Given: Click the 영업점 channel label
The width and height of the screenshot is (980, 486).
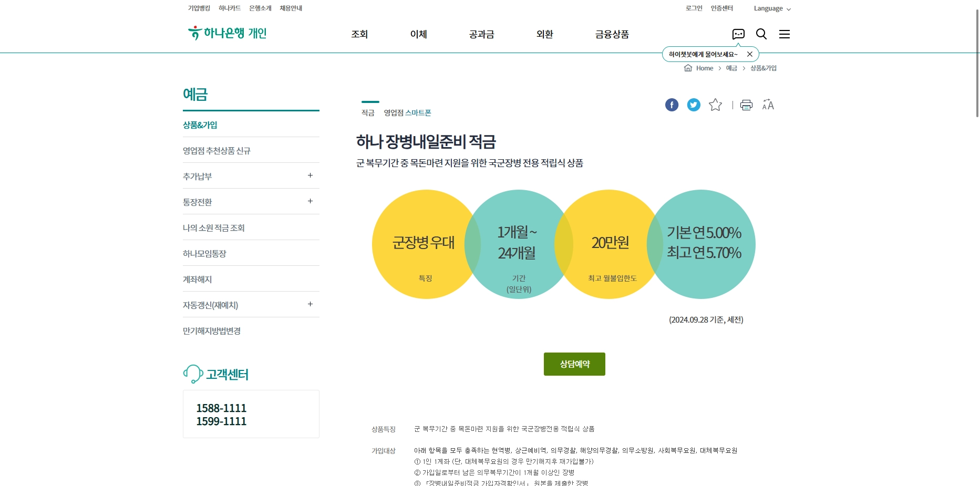Looking at the screenshot, I should pos(394,113).
